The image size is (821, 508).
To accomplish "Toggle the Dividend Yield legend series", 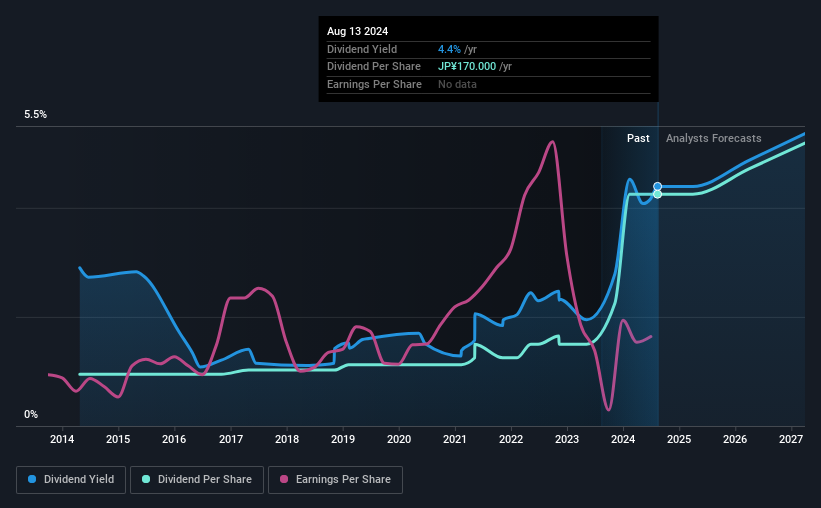I will 71,480.
